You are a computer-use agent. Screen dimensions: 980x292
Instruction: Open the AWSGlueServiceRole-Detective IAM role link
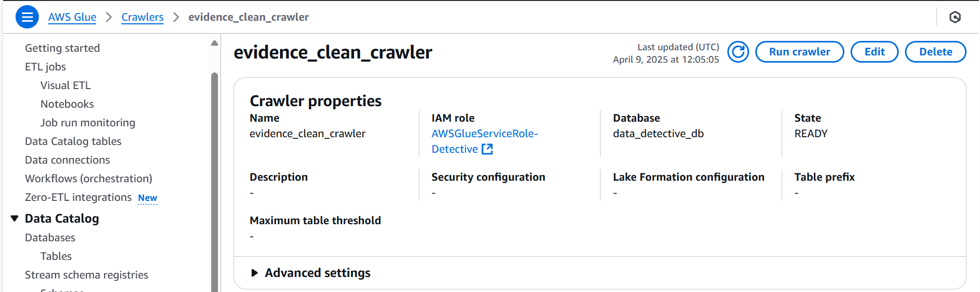(x=485, y=141)
